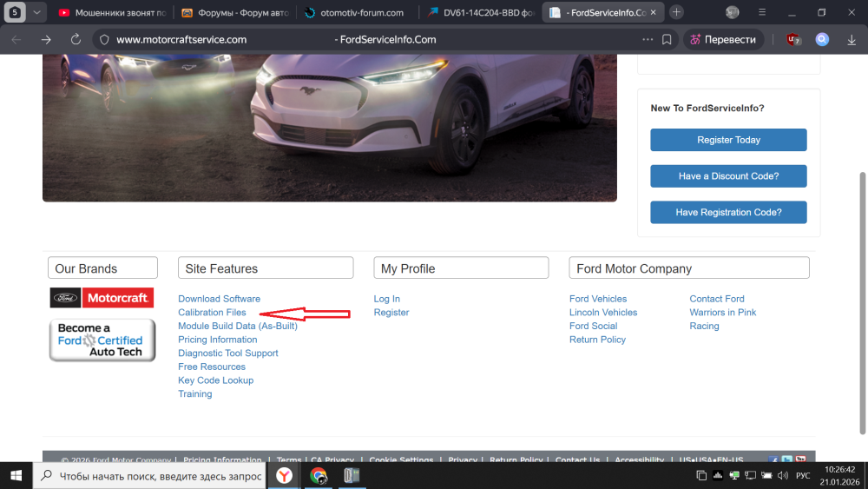Check the battery tray icon
868x489 pixels.
(766, 476)
